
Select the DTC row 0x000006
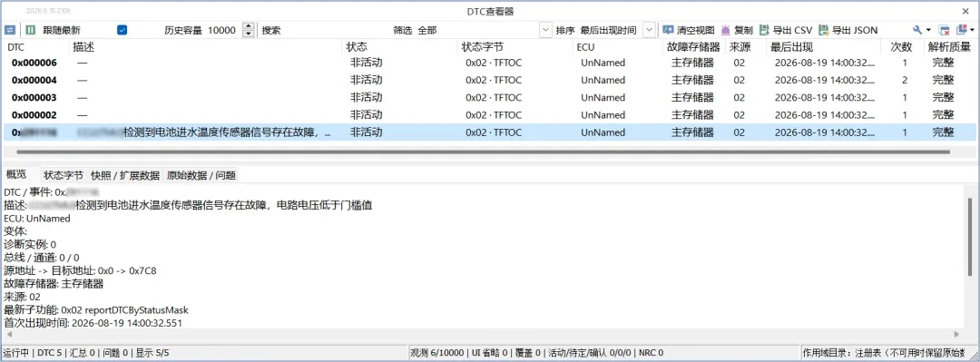(489, 63)
